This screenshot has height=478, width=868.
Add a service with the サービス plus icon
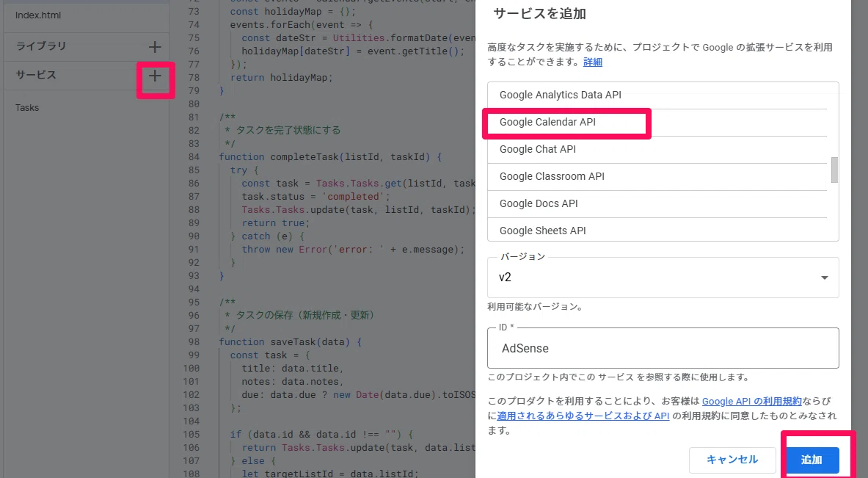click(155, 76)
